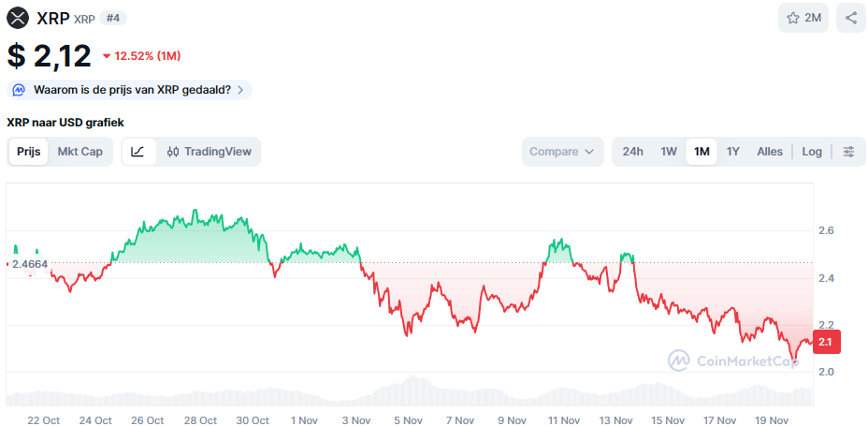
Task: Click the '11 Nov' date axis label
Action: tap(564, 420)
